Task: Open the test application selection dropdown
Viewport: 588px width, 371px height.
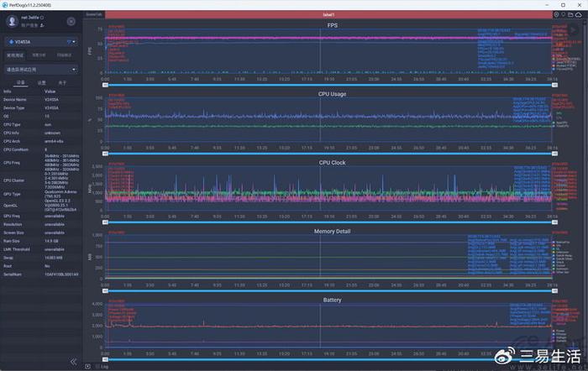Action: (41, 70)
